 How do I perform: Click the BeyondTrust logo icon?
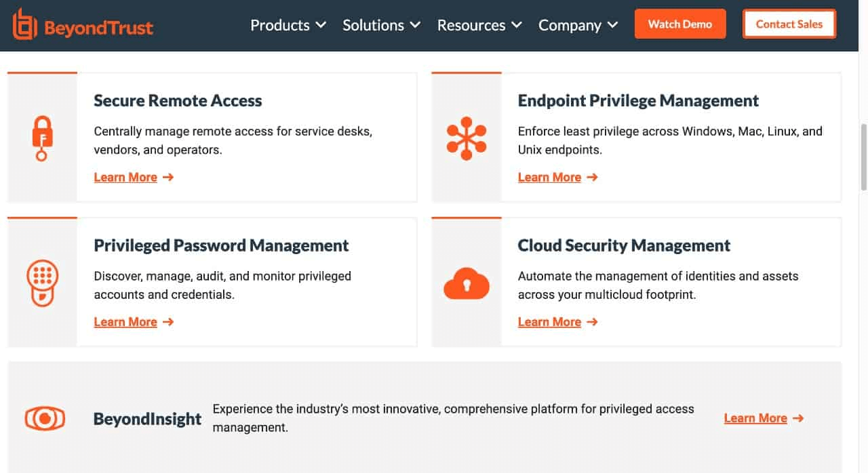tap(24, 25)
